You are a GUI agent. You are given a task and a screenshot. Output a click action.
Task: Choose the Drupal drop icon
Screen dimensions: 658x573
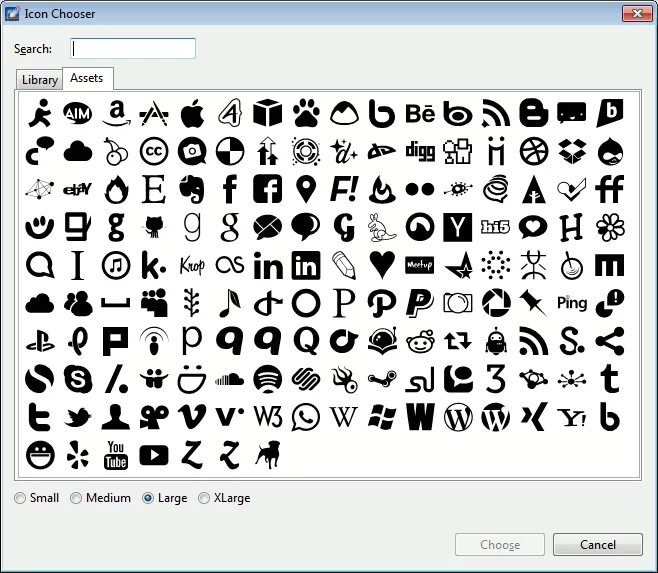610,151
